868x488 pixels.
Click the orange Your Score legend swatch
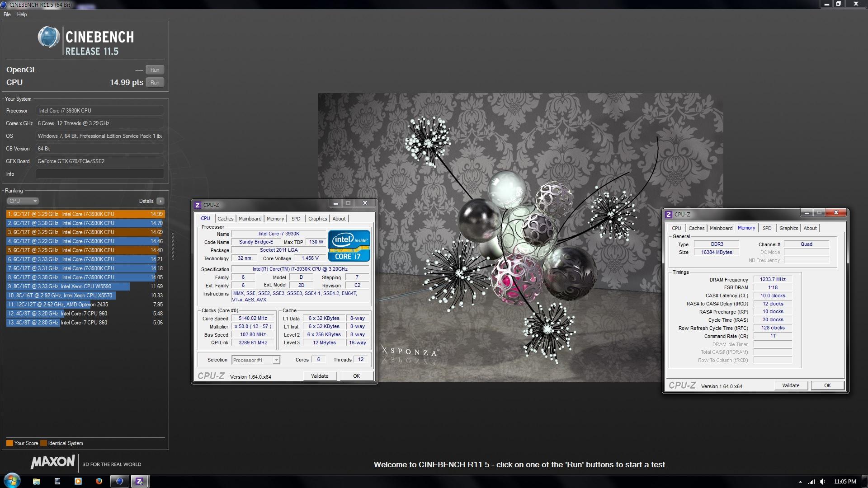point(9,443)
